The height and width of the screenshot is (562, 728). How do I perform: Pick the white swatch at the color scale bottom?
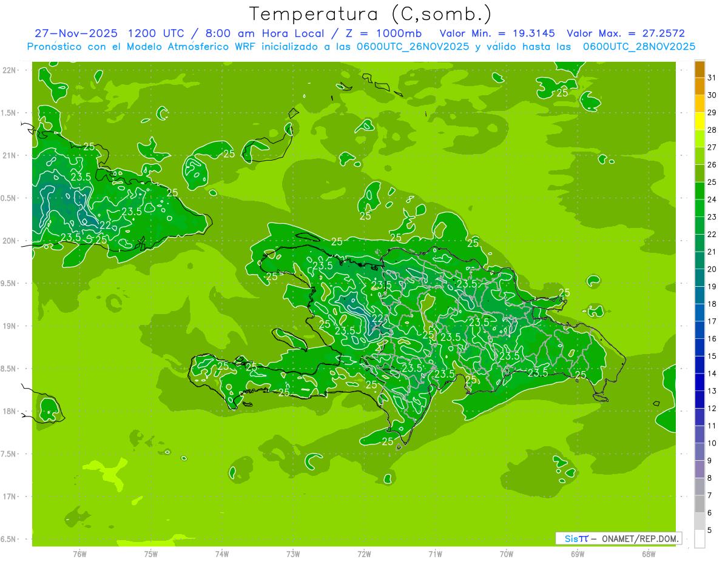coord(699,538)
